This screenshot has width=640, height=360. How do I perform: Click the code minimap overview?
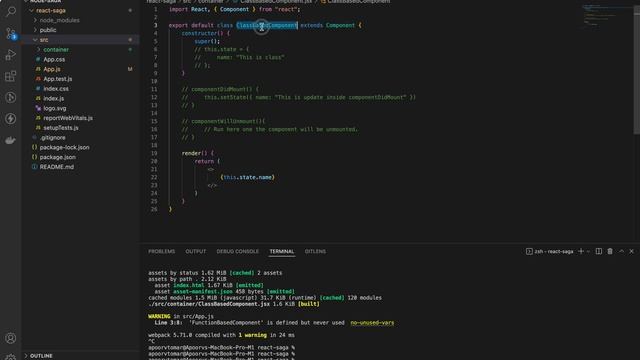pos(606,16)
